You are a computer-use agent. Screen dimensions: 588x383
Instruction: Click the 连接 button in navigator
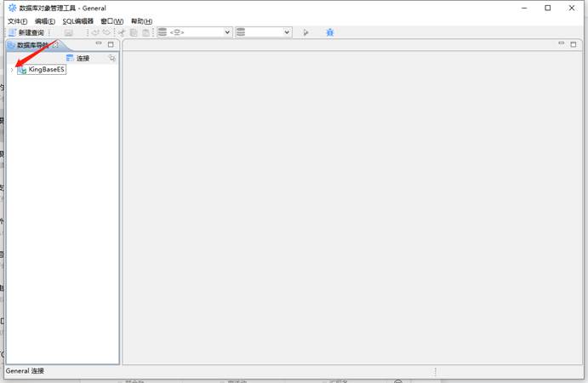[x=78, y=58]
